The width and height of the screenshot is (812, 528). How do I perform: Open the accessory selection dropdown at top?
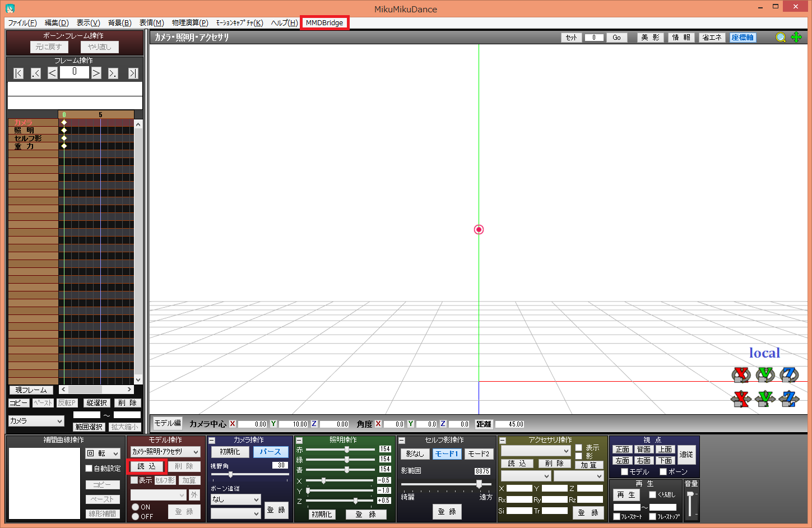(536, 451)
